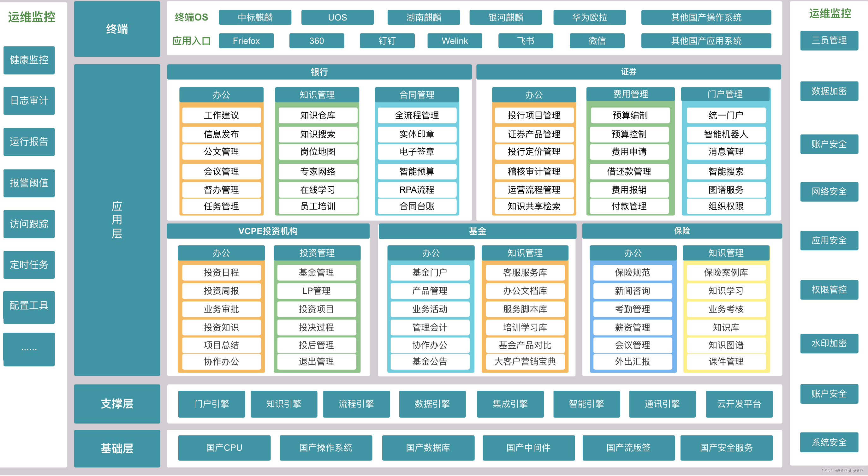Select the UOS terminal OS box
Image resolution: width=868 pixels, height=476 pixels.
pyautogui.click(x=337, y=17)
